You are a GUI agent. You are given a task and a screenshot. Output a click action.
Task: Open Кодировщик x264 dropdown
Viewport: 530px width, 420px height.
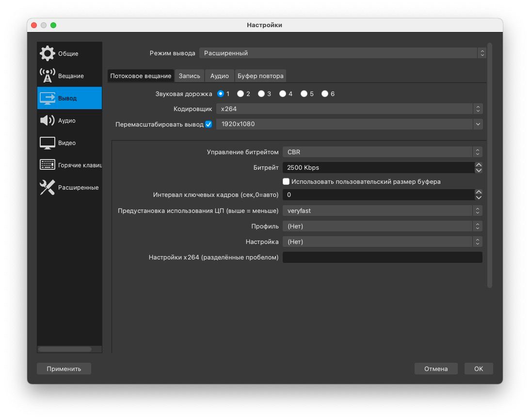(x=349, y=109)
